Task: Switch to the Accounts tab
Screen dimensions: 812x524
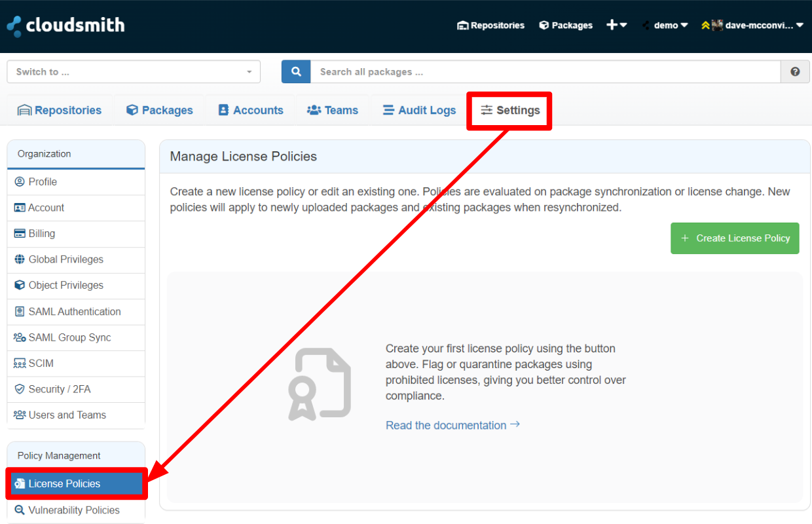Action: (x=251, y=110)
